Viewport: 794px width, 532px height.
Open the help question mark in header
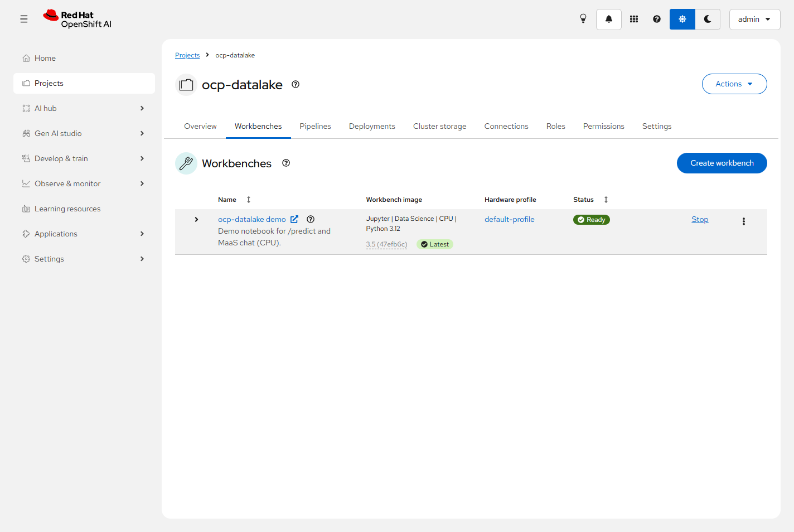(657, 19)
